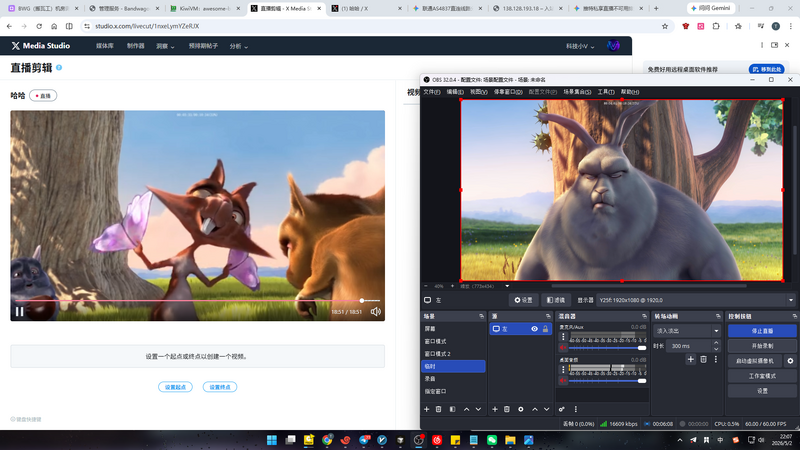Pop out the Audio Mixer dock icon
The width and height of the screenshot is (800, 450).
point(644,316)
